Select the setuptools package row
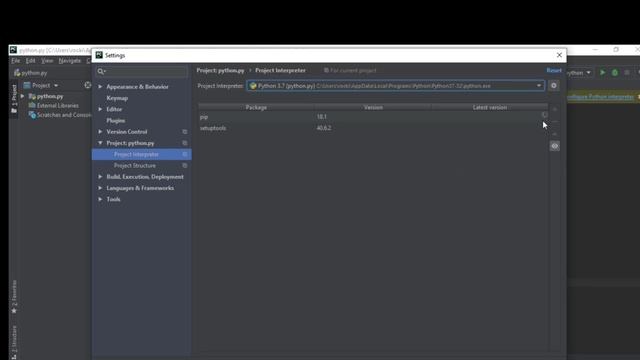The width and height of the screenshot is (640, 360). click(373, 128)
